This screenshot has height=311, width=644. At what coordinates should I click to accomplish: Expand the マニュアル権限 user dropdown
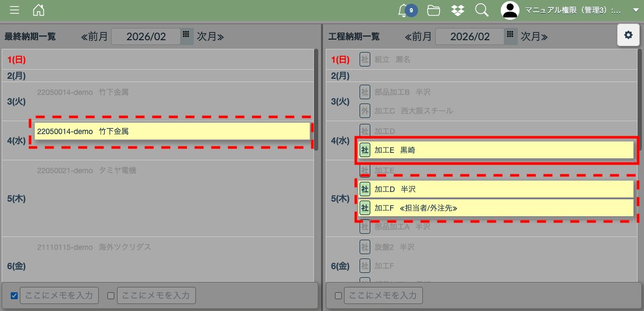(636, 10)
